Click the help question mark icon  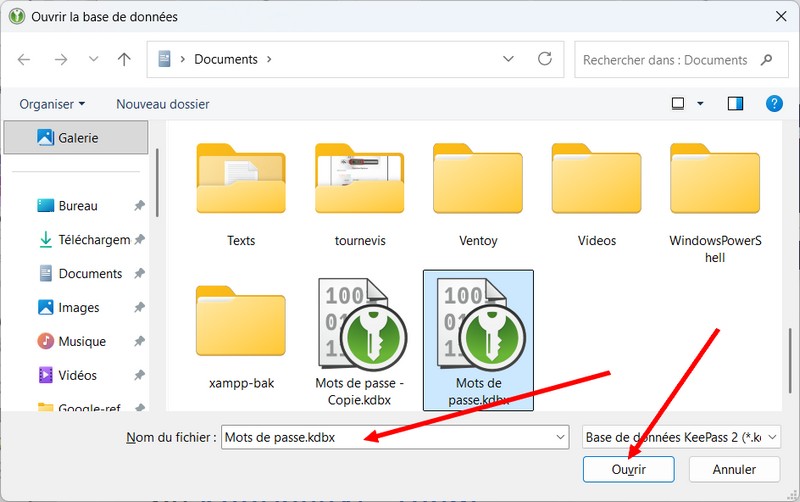(x=773, y=103)
